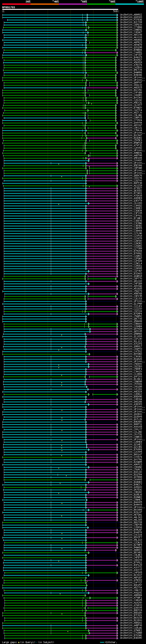Click the UniRef100_C4FSB9 entry
This screenshot has height=644, width=146.
pyautogui.click(x=131, y=284)
